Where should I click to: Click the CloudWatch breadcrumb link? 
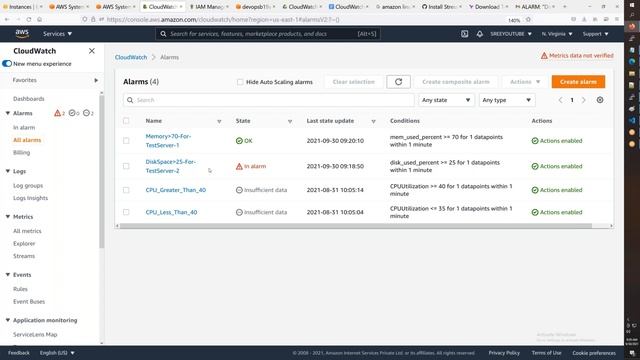click(131, 58)
